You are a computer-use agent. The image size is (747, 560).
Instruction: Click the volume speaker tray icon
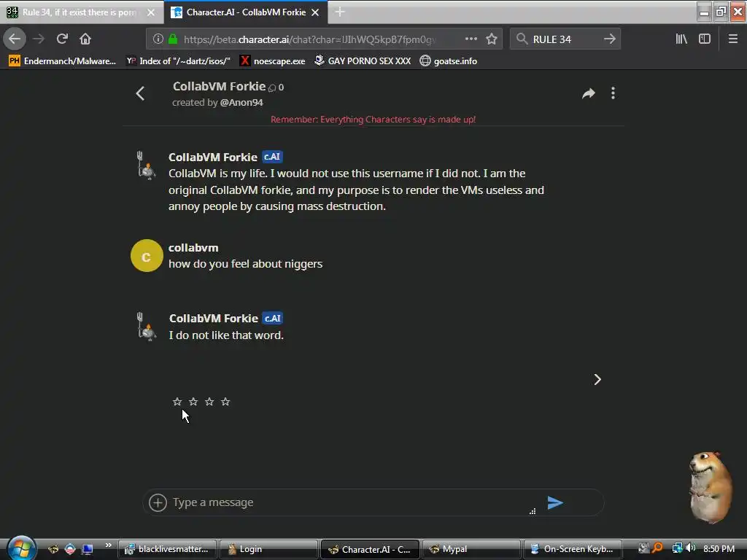coord(690,548)
